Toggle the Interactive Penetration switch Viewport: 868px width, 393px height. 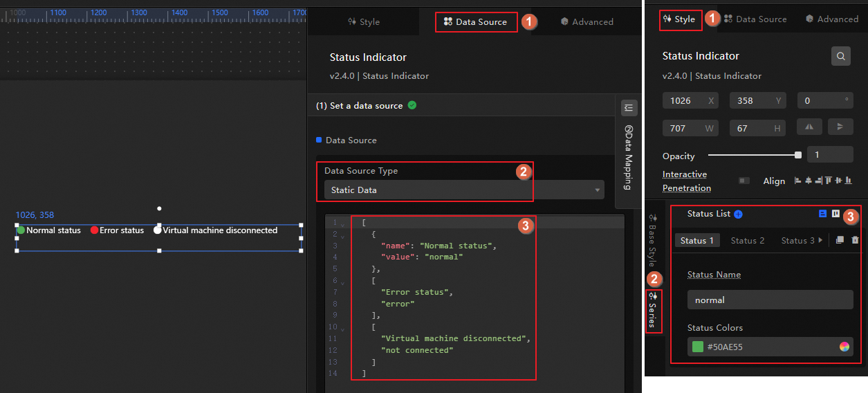pyautogui.click(x=744, y=181)
